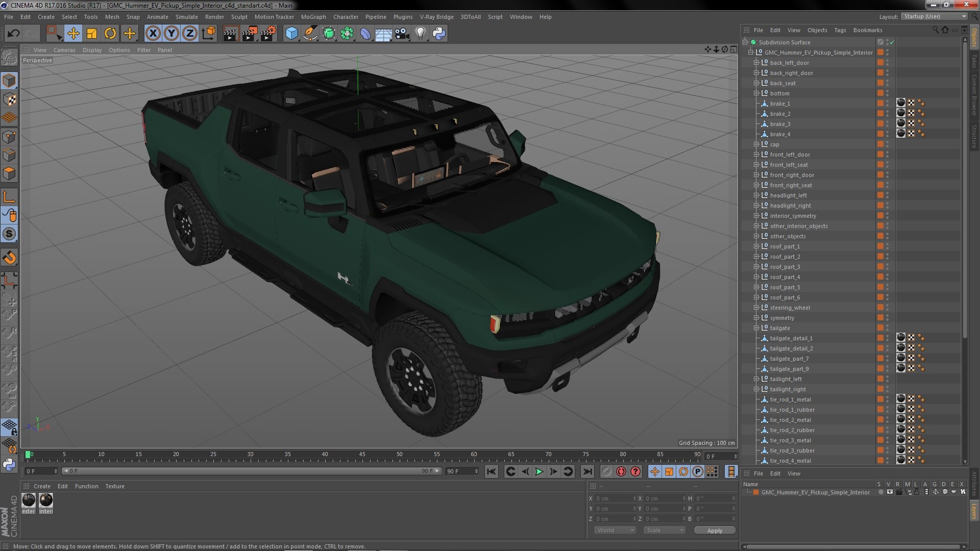Expand the bottom object
The image size is (980, 551).
[x=756, y=93]
